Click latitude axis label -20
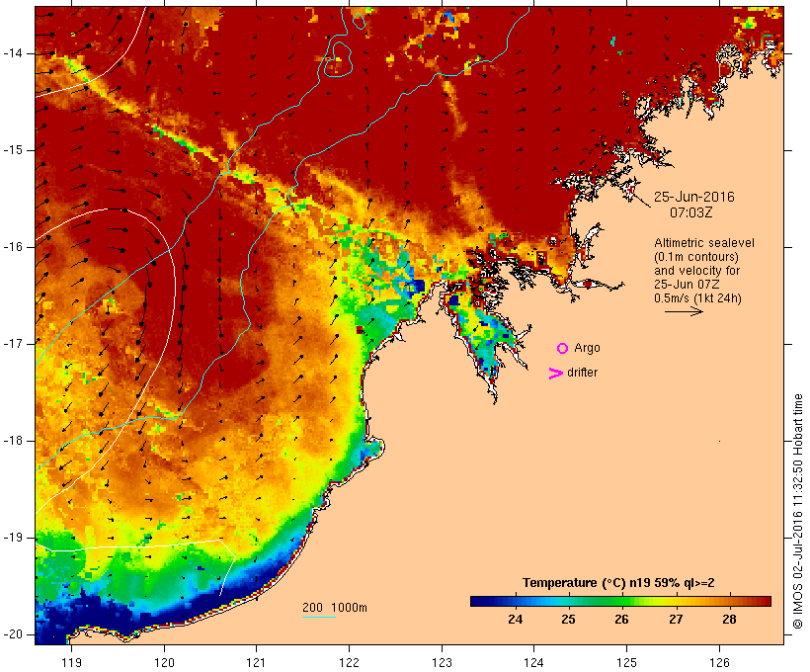810x672 pixels. tap(13, 634)
